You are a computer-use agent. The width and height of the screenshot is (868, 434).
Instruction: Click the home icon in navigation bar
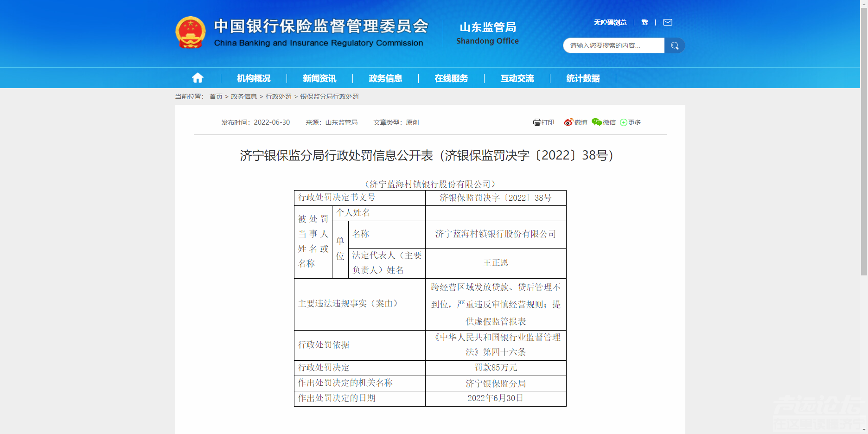coord(198,78)
